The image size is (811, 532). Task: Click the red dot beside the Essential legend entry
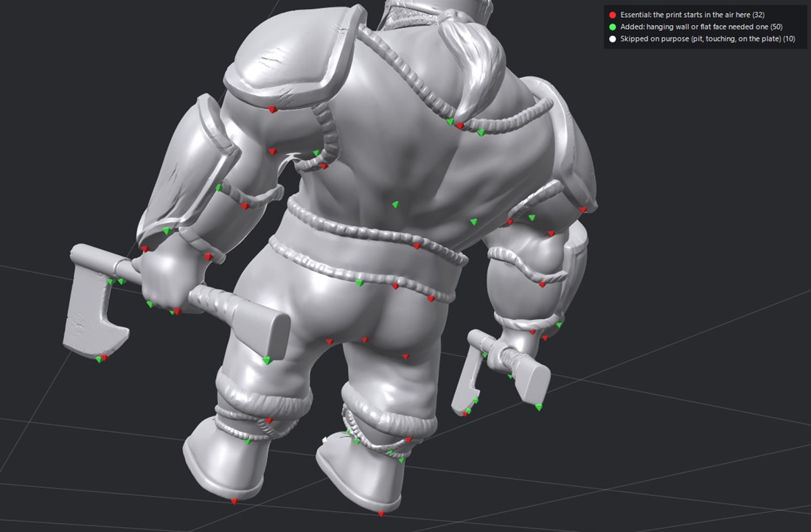point(613,15)
